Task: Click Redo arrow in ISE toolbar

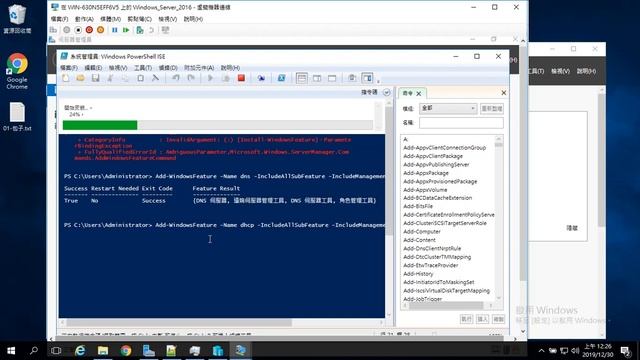Action: point(191,78)
